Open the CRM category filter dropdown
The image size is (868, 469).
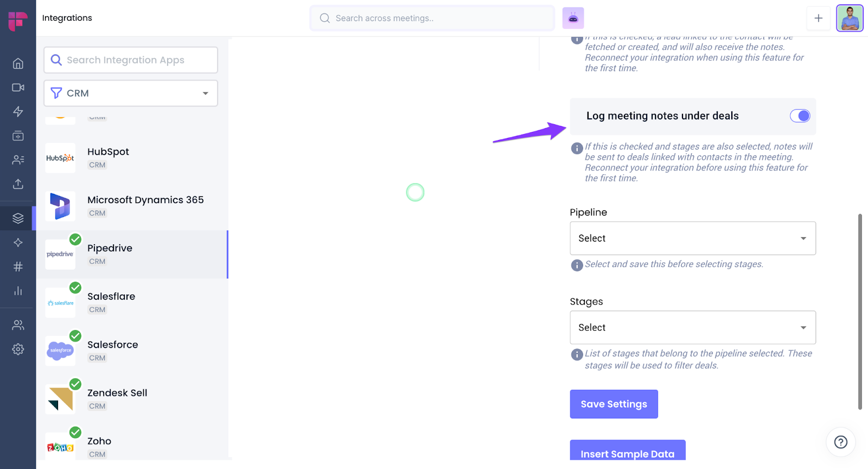pyautogui.click(x=131, y=93)
